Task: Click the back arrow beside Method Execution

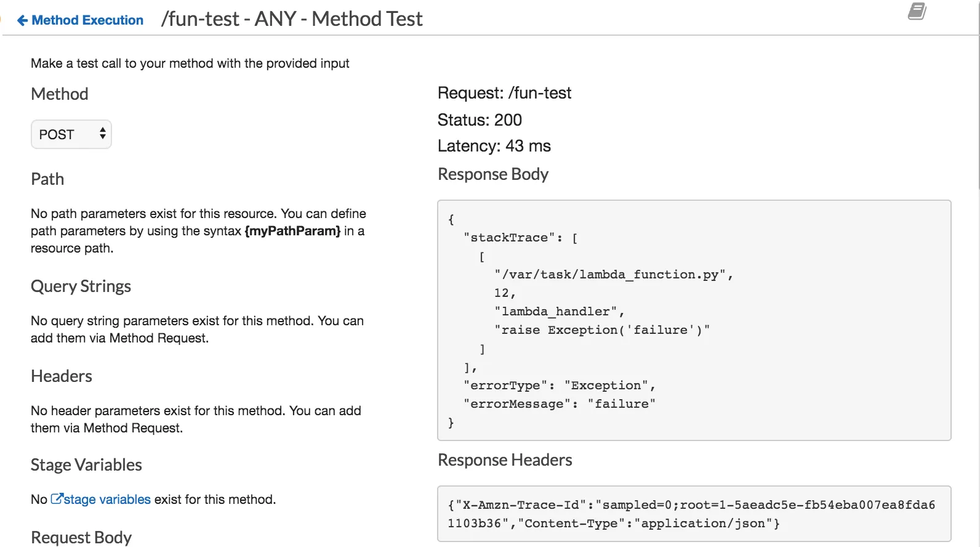Action: point(22,20)
